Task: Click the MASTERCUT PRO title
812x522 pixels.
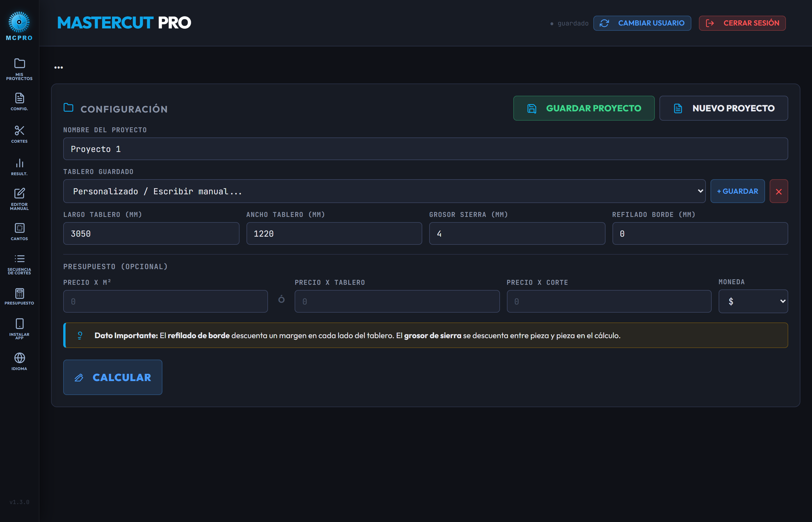Action: [x=124, y=23]
